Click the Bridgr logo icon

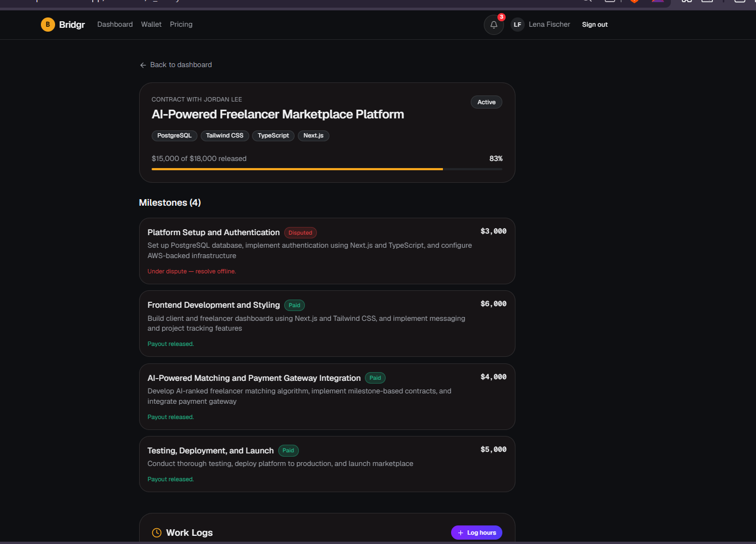pyautogui.click(x=48, y=25)
